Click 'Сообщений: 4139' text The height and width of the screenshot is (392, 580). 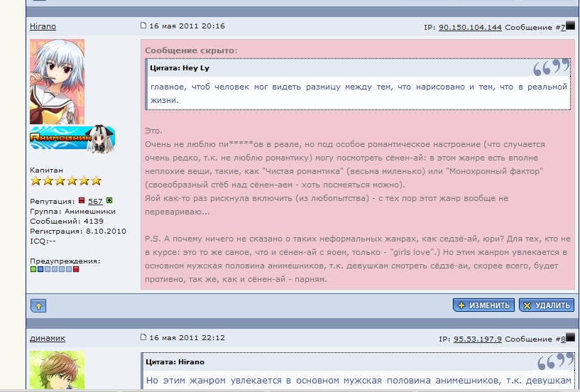[x=67, y=222]
